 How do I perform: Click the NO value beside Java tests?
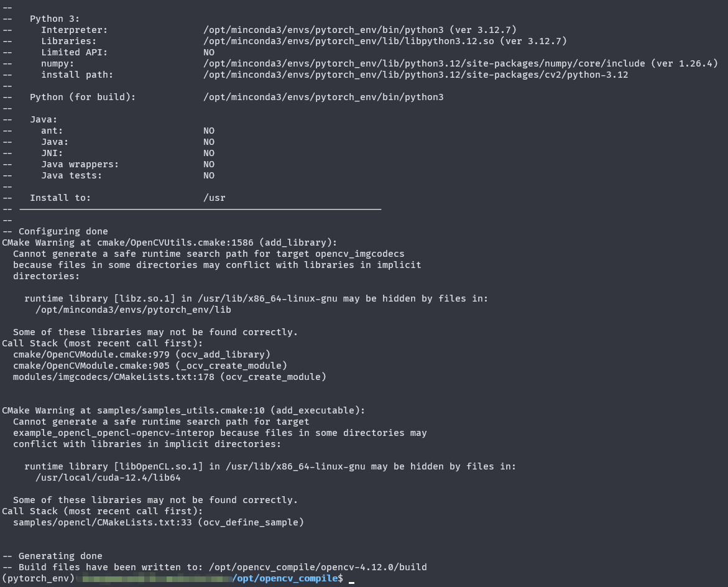tap(209, 175)
